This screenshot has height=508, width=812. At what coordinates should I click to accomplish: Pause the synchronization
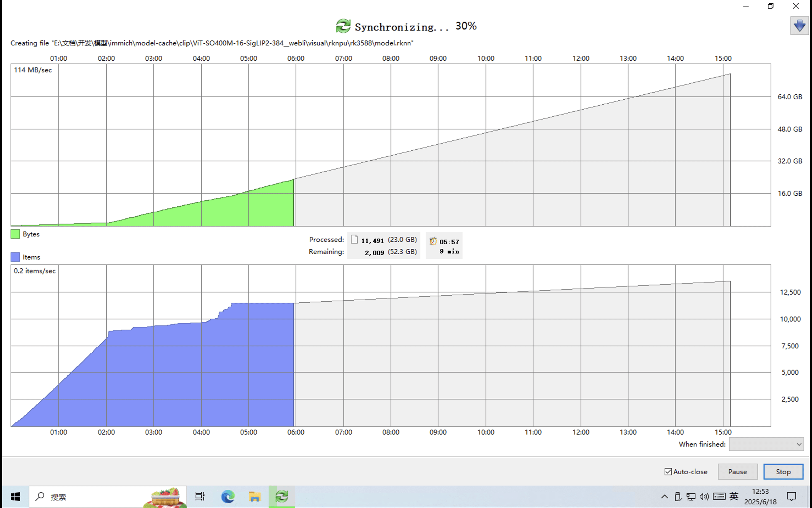[738, 472]
